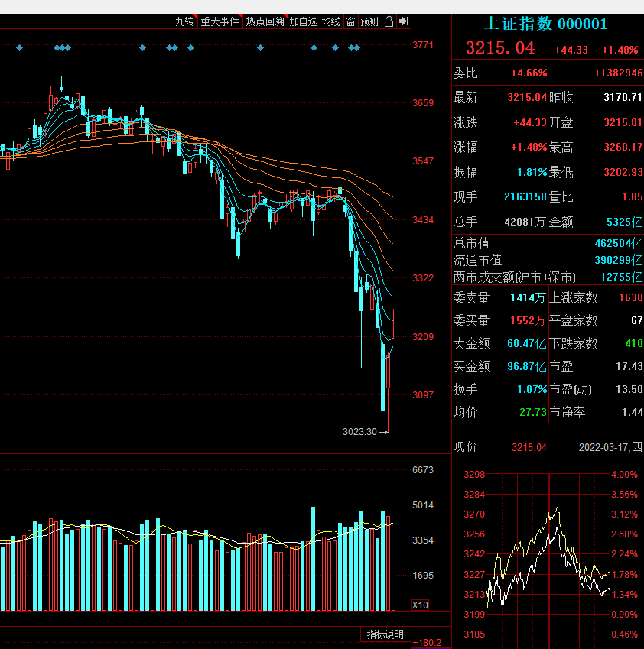Screen dimensions: 644x649
Task: Click the 最高 value 3260.17
Action: pyautogui.click(x=623, y=147)
